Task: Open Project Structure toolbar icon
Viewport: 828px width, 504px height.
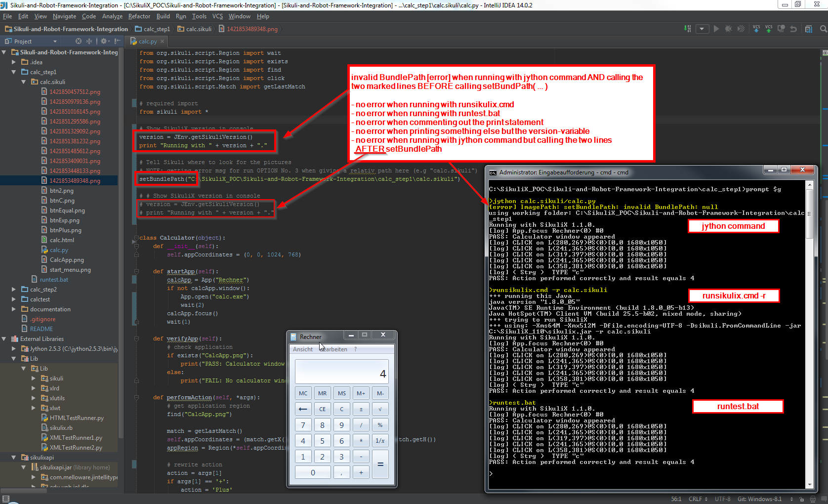Action: point(809,29)
